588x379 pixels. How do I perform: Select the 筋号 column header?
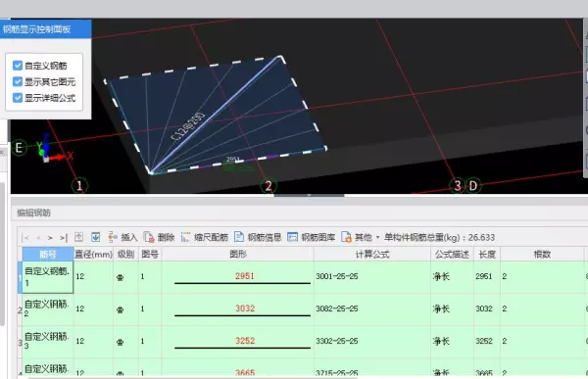(48, 255)
